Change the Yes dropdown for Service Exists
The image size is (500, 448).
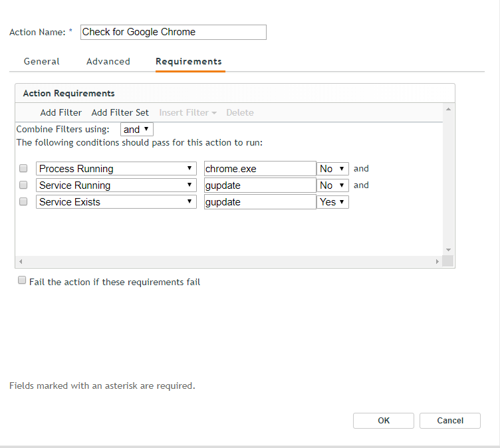click(332, 202)
